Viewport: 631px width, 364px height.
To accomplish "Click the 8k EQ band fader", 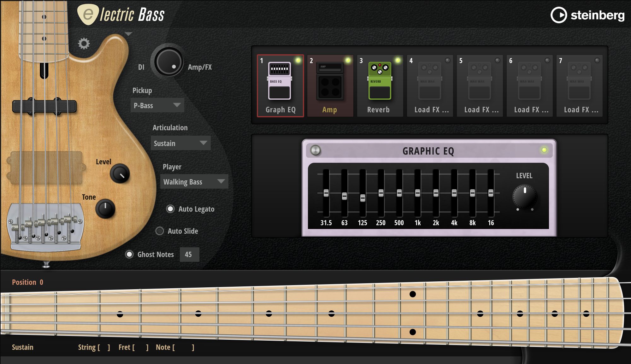I will [x=472, y=193].
